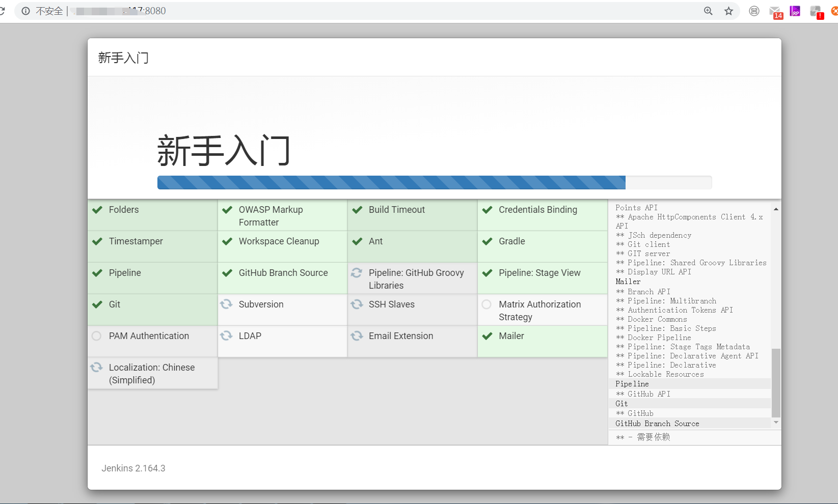Viewport: 838px width, 504px height.
Task: Click the checkmark icon next to Credentials Binding
Action: [486, 209]
